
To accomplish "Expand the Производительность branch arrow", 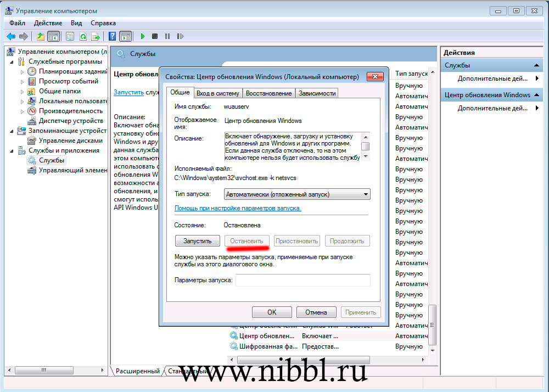I will 22,111.
